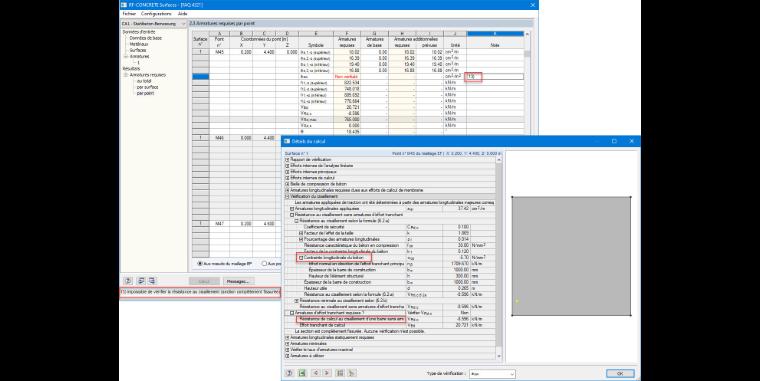Screen dimensions: 760x381
Task: Click the Messages... button
Action: pyautogui.click(x=238, y=282)
